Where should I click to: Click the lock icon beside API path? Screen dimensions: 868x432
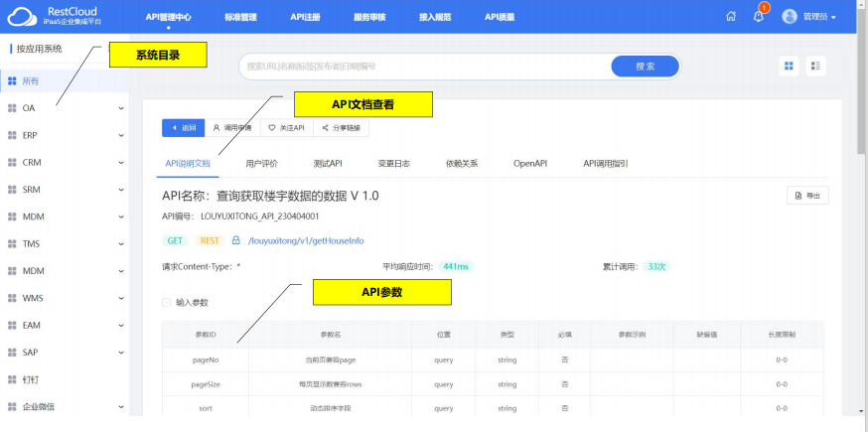tap(236, 240)
